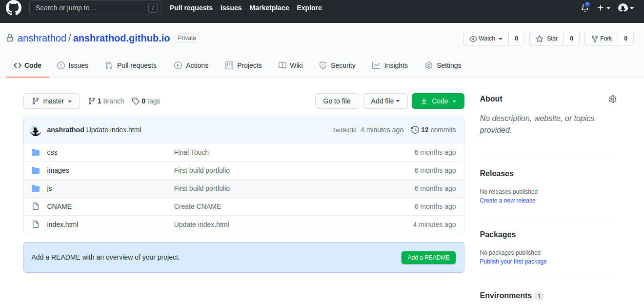The image size is (644, 305).
Task: Click the css folder icon
Action: pos(36,152)
